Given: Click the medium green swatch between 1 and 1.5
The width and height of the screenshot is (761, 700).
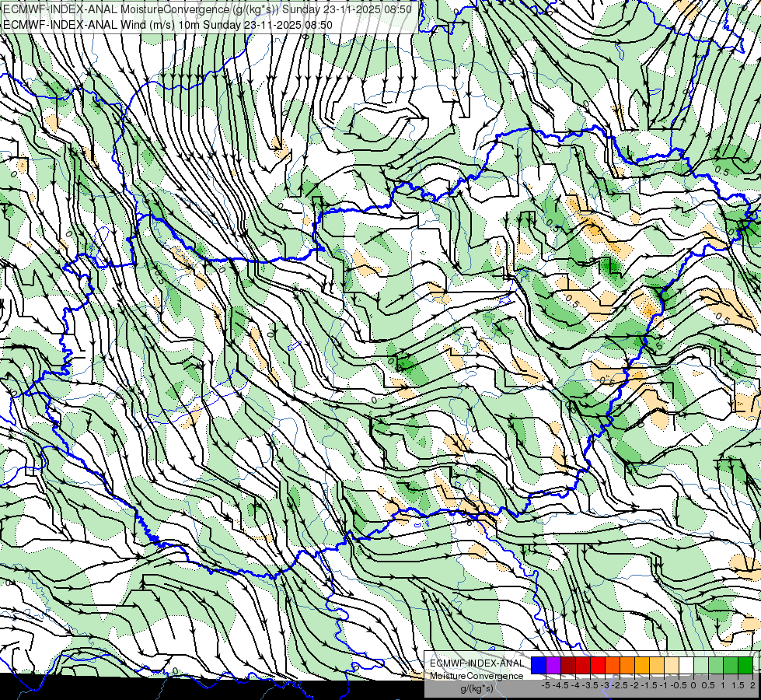Looking at the screenshot, I should pos(731,666).
